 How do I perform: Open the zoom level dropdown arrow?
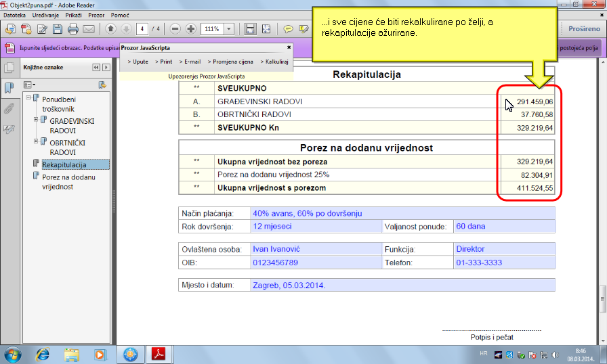229,29
